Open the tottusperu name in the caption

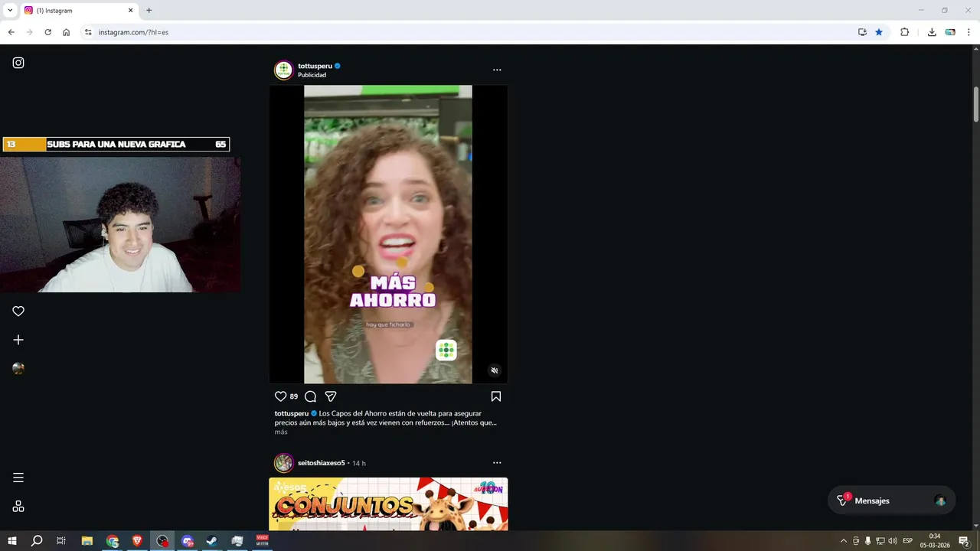(x=292, y=413)
